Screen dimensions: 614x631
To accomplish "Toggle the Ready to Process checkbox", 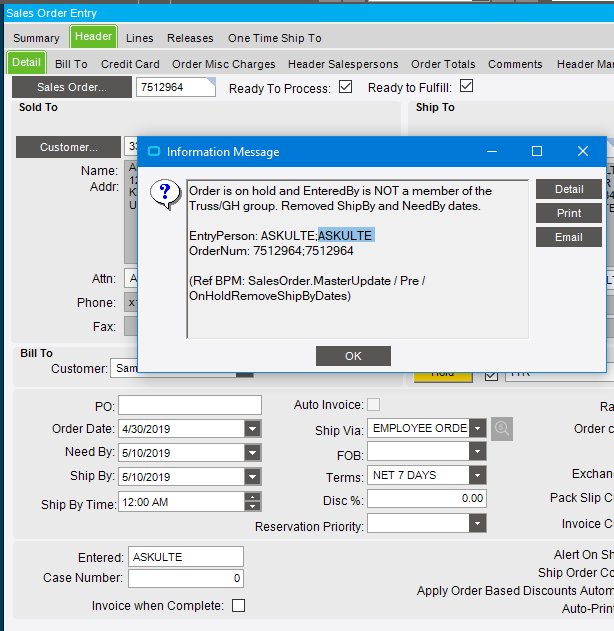I will pos(346,88).
